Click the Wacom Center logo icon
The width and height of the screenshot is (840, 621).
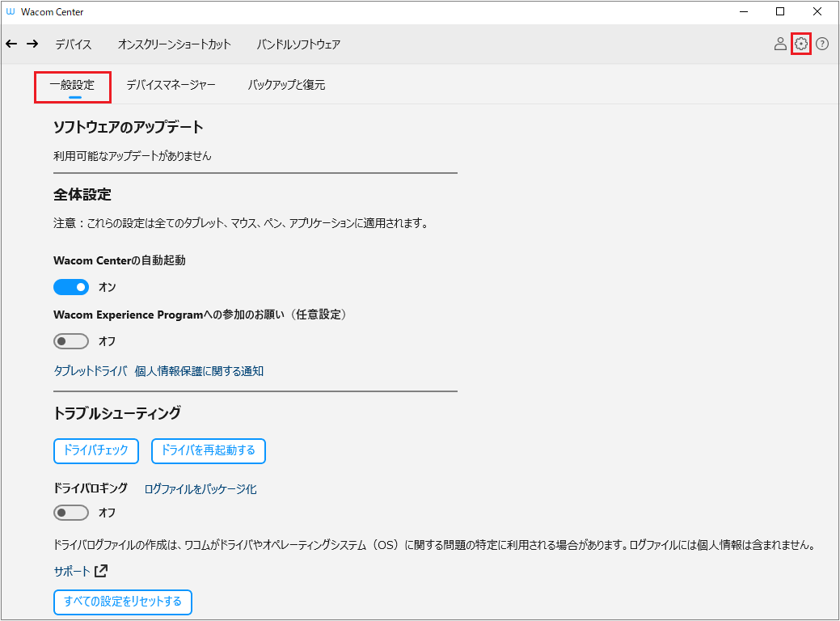point(11,11)
